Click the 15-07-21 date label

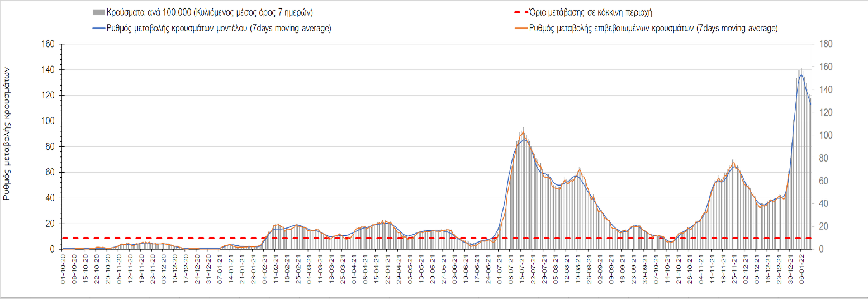[521, 269]
